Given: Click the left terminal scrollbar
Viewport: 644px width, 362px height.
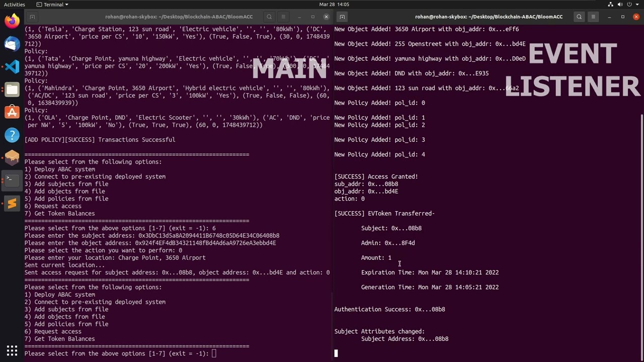Looking at the screenshot, I should (x=332, y=326).
